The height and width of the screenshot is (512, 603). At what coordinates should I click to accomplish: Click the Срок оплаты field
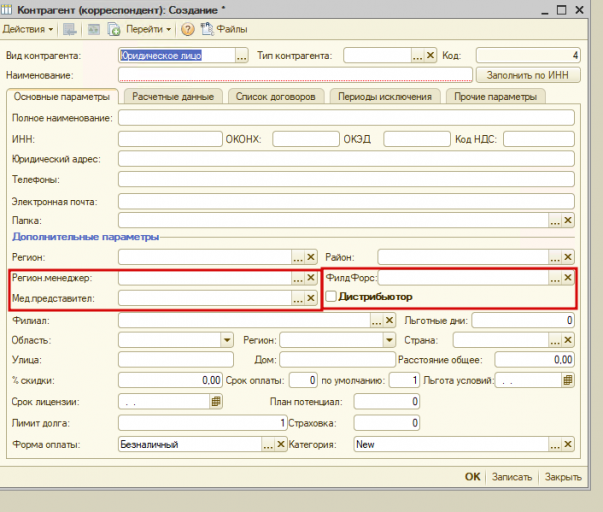303,380
